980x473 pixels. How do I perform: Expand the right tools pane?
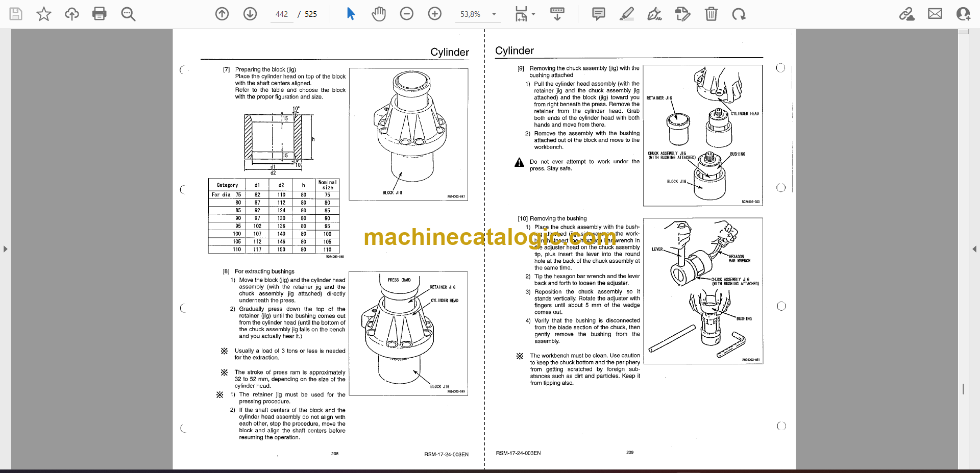[974, 249]
